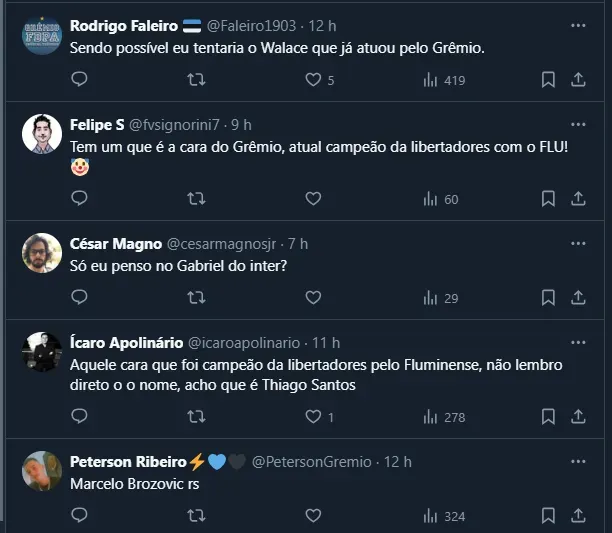Bookmark Peterson Ribeiro's tweet
Viewport: 612px width, 533px height.
click(548, 515)
